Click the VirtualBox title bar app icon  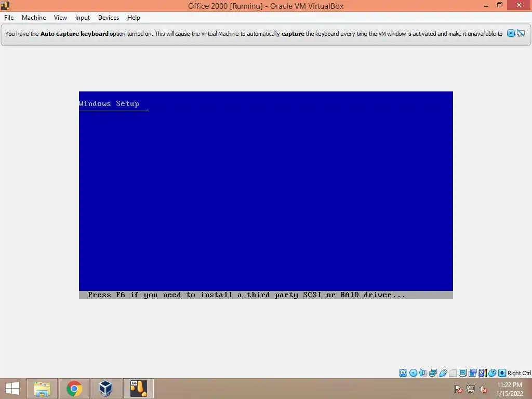coord(5,5)
